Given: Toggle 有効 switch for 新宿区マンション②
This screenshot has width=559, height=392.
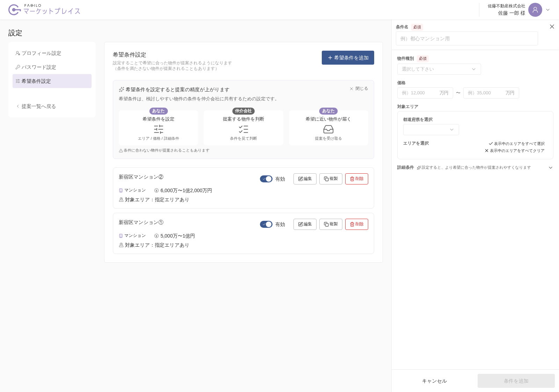Looking at the screenshot, I should click(x=266, y=179).
